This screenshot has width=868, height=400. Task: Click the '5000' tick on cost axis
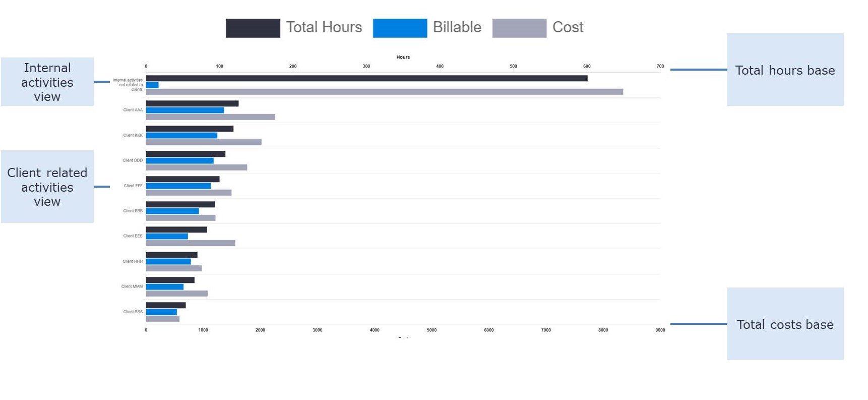432,330
